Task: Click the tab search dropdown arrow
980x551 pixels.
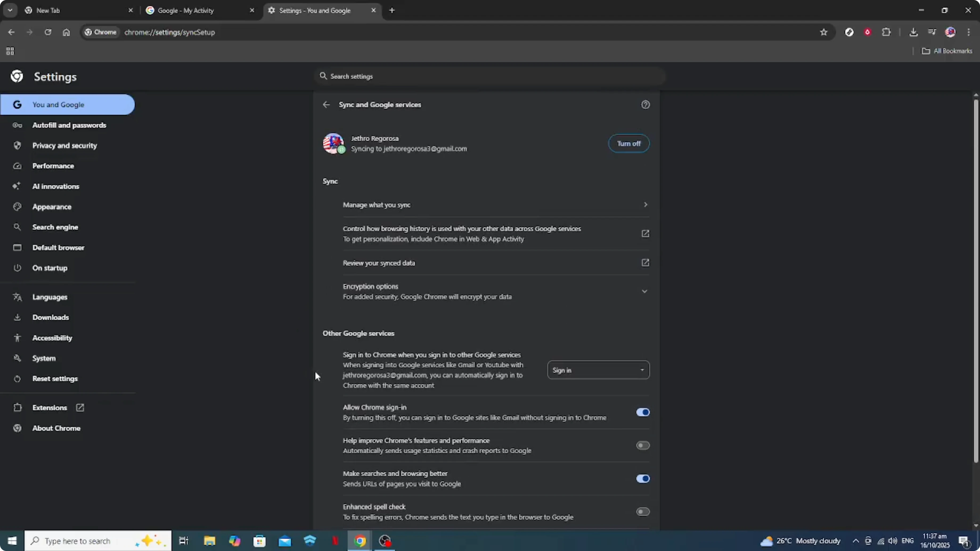Action: coord(10,10)
